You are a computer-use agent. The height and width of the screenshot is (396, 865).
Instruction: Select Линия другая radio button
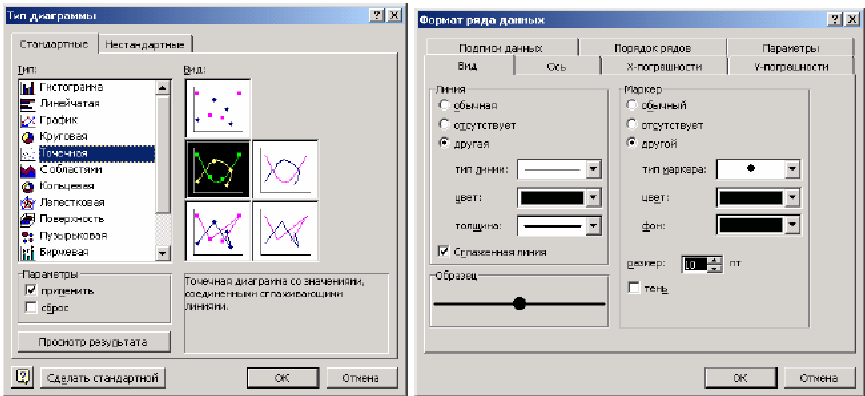443,143
